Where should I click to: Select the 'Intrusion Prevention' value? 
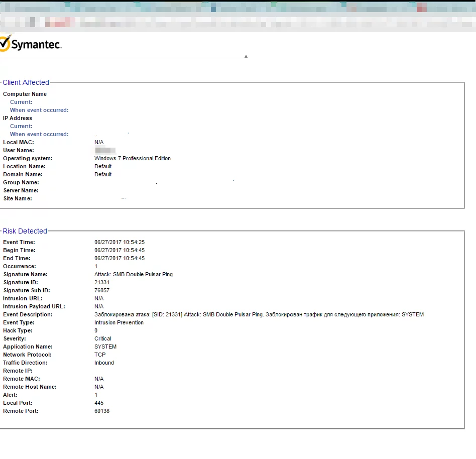click(119, 323)
